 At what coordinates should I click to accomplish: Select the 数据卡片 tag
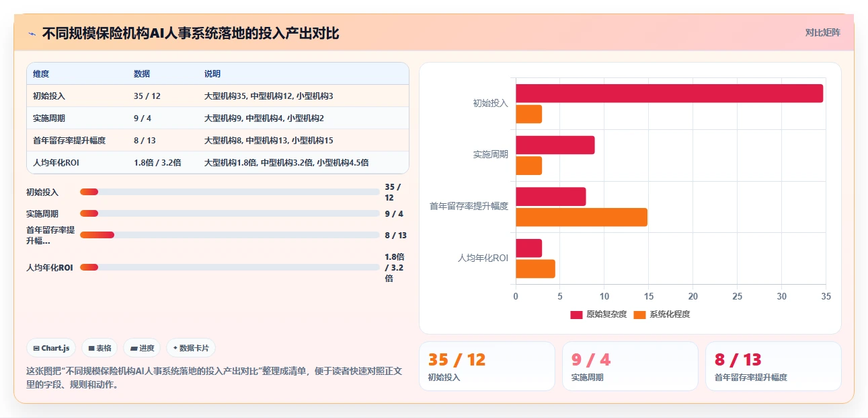191,348
